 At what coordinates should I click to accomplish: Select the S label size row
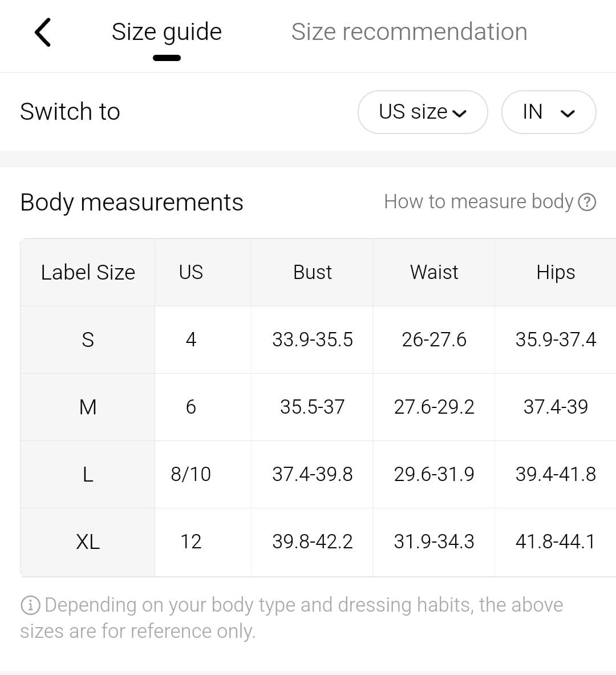tap(88, 339)
